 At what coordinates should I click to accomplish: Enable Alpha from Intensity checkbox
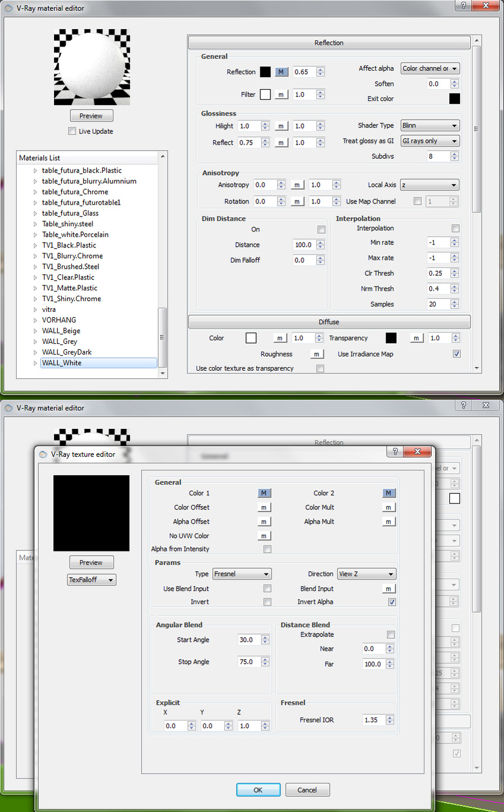click(x=267, y=549)
